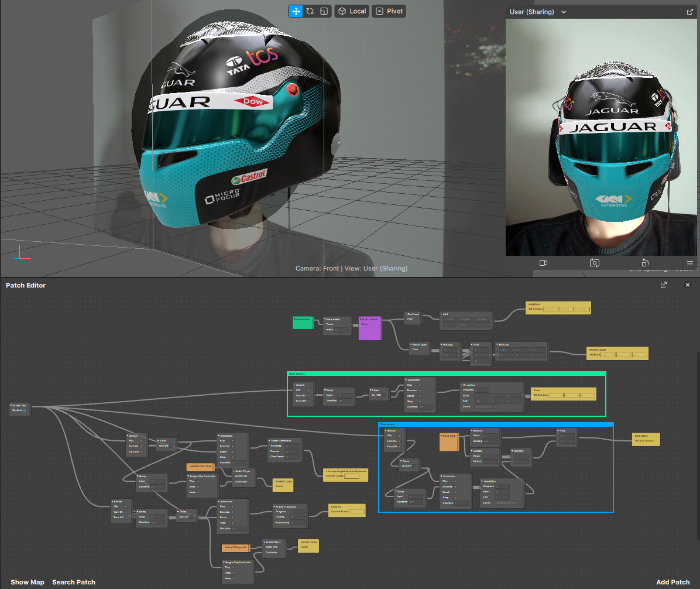Screen dimensions: 700x589
Task: Select the Add patch near top
Action: point(466,321)
